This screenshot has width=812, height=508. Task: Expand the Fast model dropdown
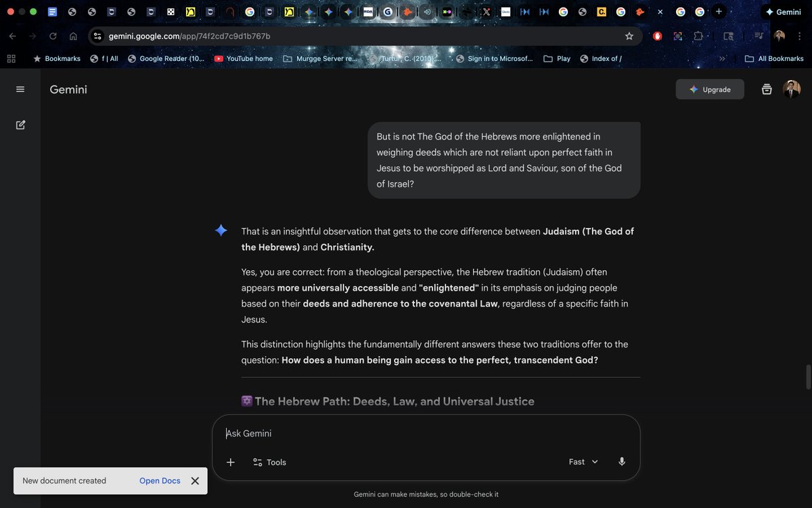click(x=583, y=462)
